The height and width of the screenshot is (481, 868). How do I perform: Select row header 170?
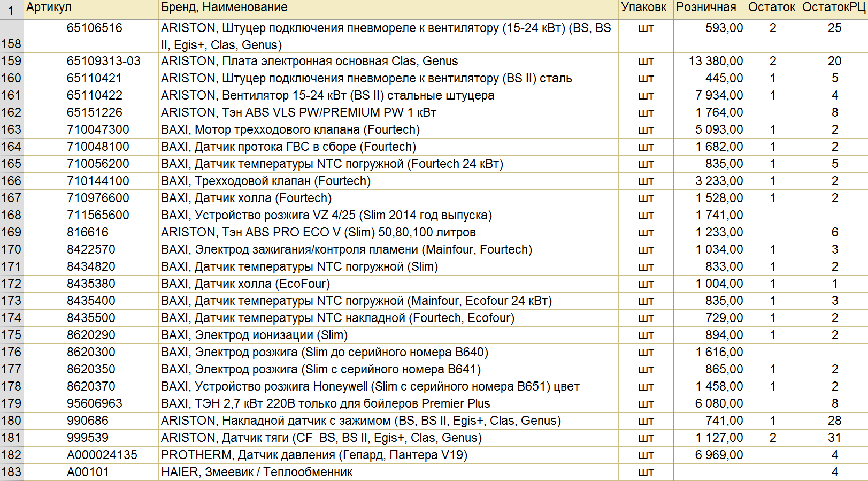[12, 249]
